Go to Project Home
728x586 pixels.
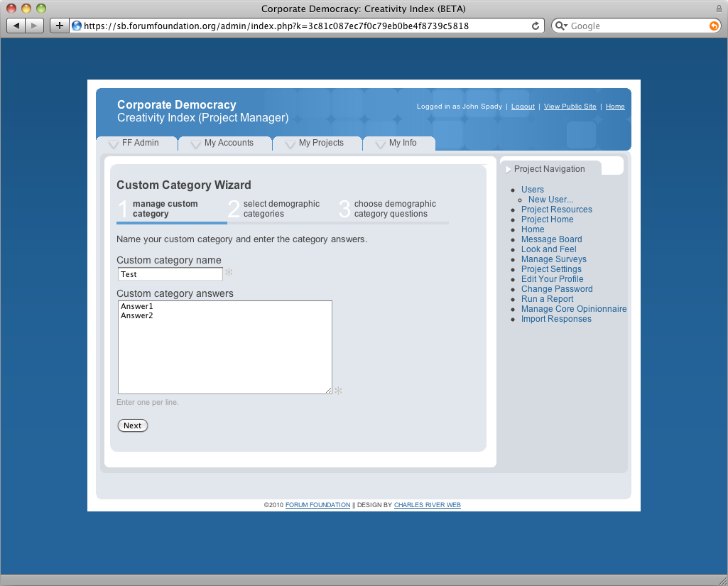547,219
